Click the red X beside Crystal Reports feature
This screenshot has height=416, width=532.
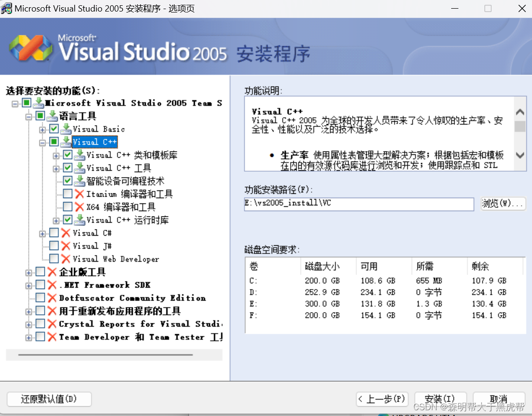(51, 324)
